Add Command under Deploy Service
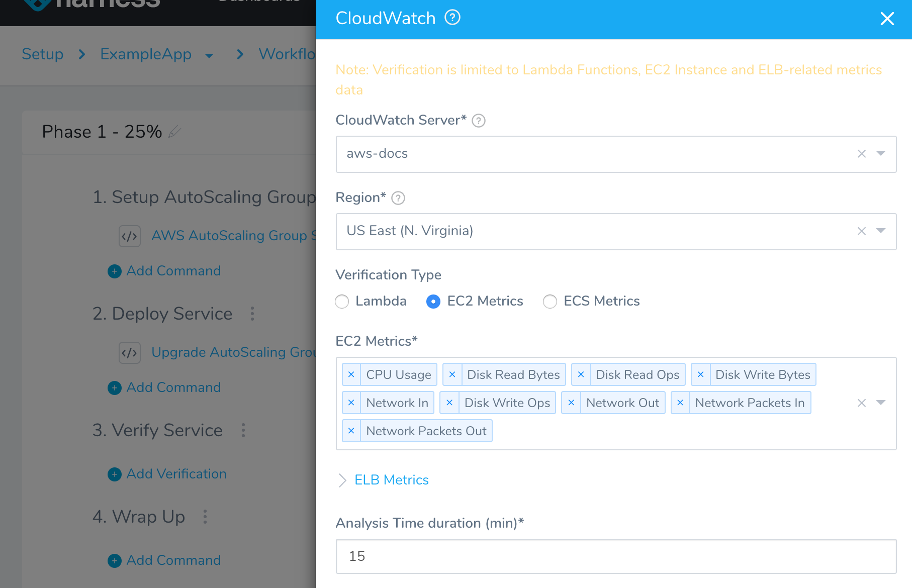 click(164, 387)
